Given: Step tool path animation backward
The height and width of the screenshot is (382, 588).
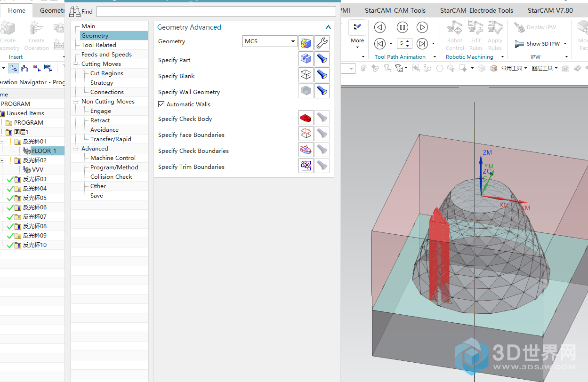Looking at the screenshot, I should pos(380,27).
